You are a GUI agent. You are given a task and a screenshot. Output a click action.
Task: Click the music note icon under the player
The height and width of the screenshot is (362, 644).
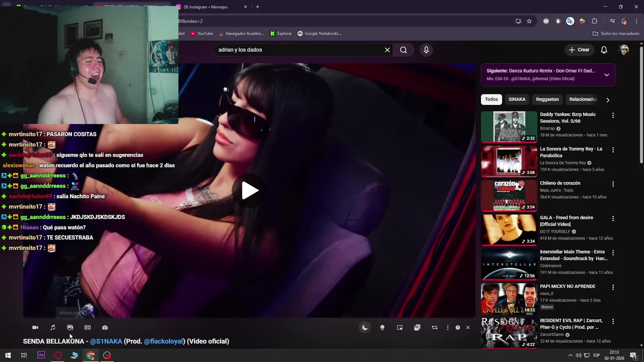pyautogui.click(x=53, y=327)
